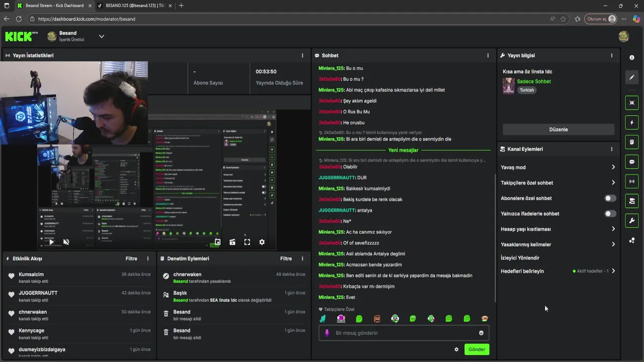This screenshot has height=362, width=644.
Task: Click the document icon in right sidebar
Action: tap(632, 142)
